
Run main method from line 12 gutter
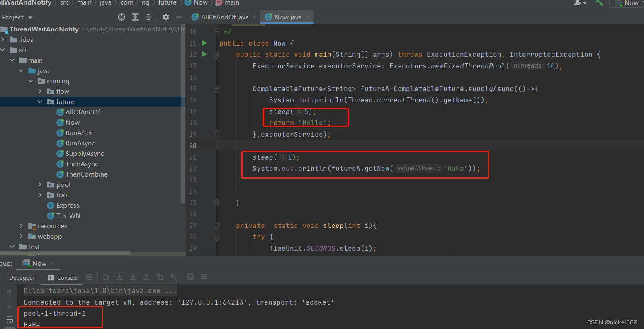(204, 54)
